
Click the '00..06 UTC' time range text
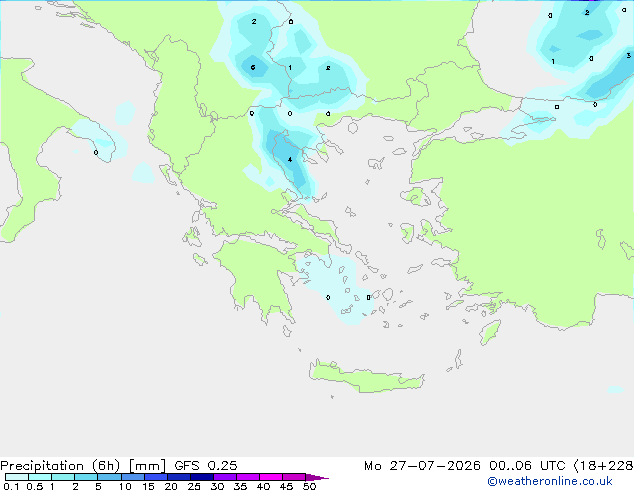(x=527, y=466)
